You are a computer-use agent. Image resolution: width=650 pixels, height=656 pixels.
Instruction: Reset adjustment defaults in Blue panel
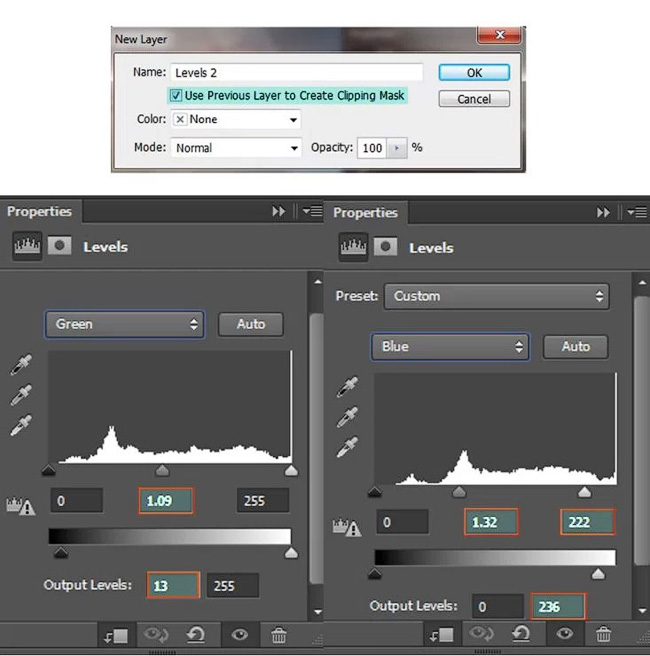point(521,633)
